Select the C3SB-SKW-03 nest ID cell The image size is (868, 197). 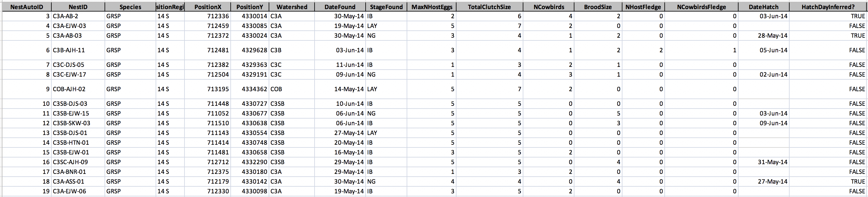(78, 123)
